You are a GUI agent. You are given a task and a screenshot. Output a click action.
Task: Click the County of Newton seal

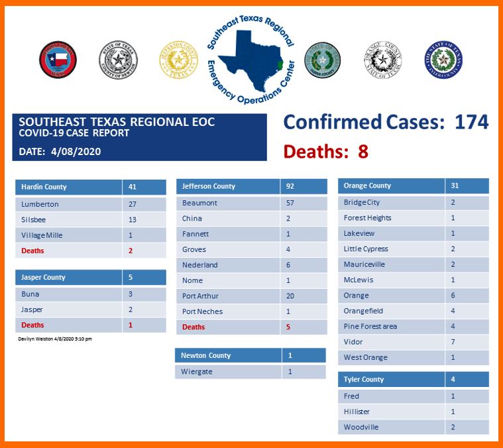coord(118,60)
